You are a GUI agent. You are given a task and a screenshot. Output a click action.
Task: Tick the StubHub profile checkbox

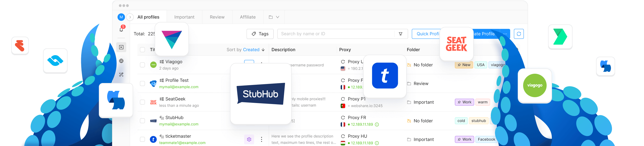point(142,121)
